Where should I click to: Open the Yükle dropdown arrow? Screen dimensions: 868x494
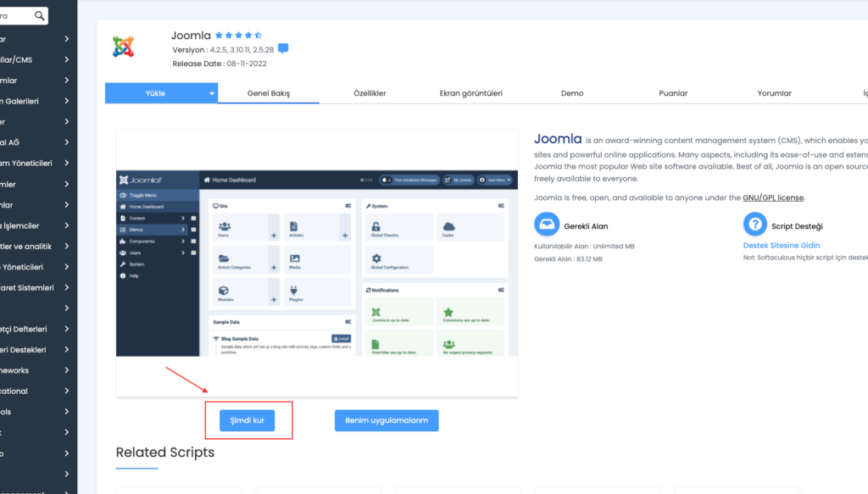pyautogui.click(x=211, y=93)
